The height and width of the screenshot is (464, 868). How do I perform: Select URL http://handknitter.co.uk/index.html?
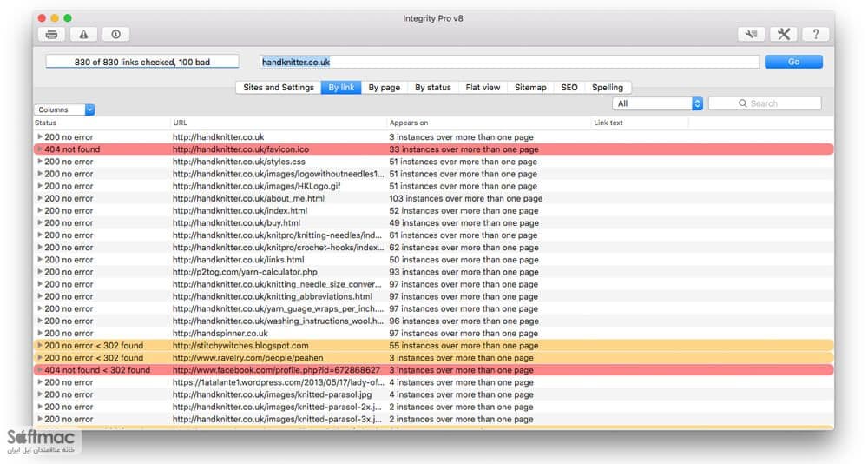pyautogui.click(x=240, y=210)
